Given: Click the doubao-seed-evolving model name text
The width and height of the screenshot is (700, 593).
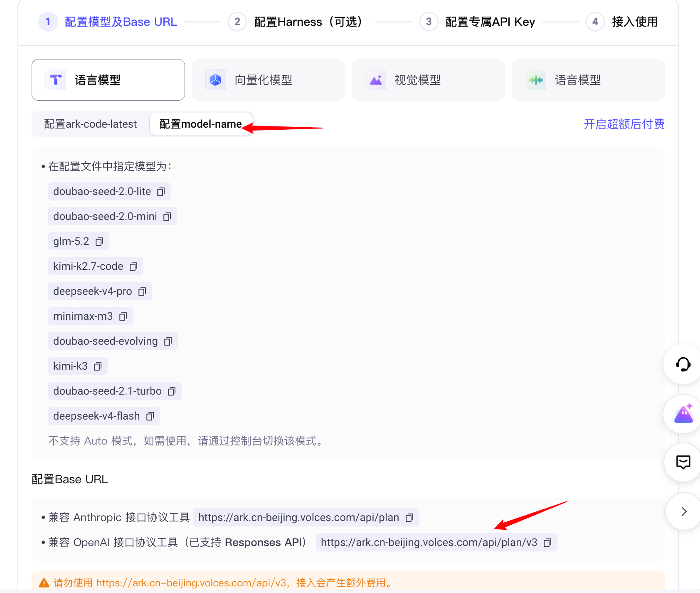Looking at the screenshot, I should [106, 341].
